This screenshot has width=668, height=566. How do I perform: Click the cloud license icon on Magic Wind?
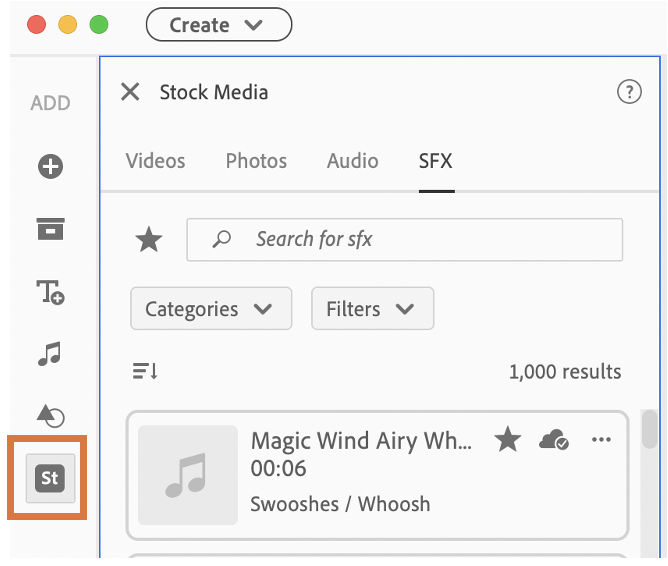click(x=553, y=440)
